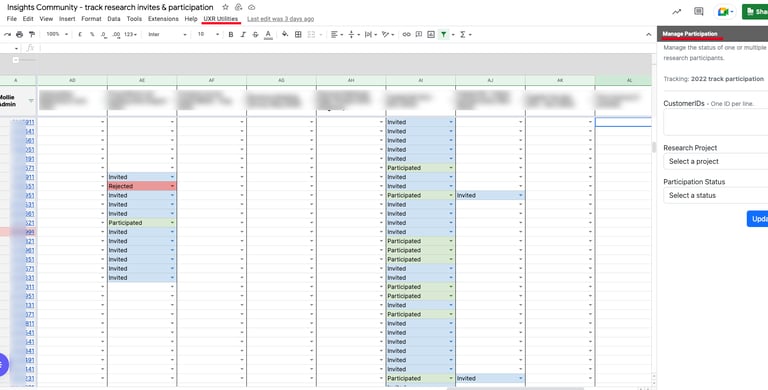
Task: Open comment history icon
Action: pyautogui.click(x=699, y=12)
